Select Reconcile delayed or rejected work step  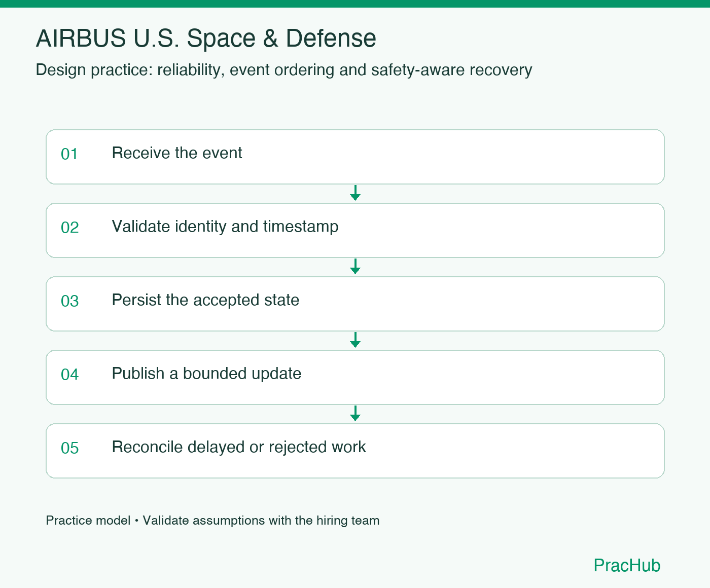pos(355,451)
